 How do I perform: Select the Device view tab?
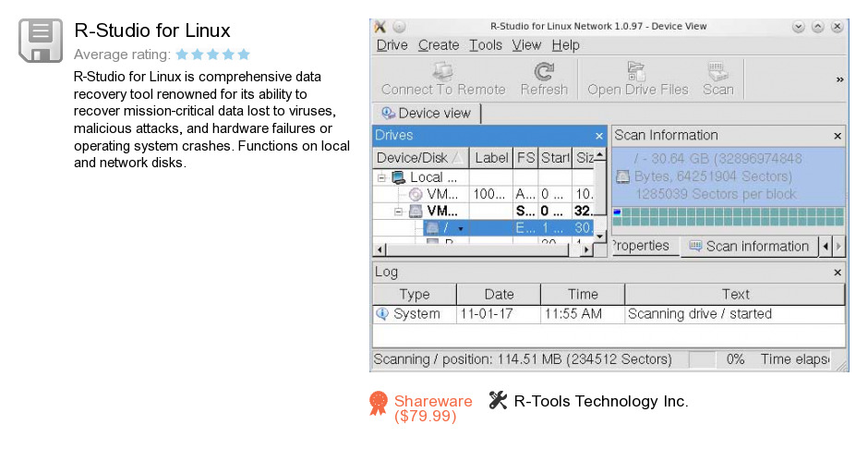(x=427, y=113)
